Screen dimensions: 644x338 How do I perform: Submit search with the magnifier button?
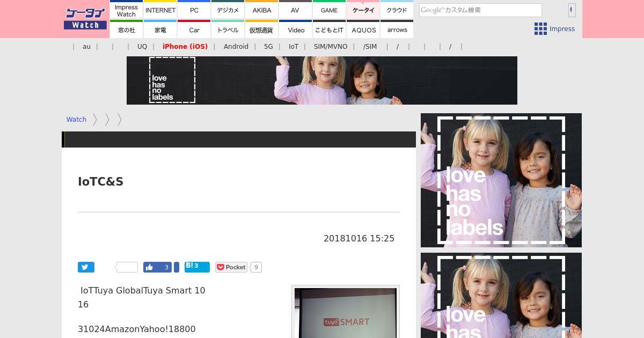[x=572, y=10]
